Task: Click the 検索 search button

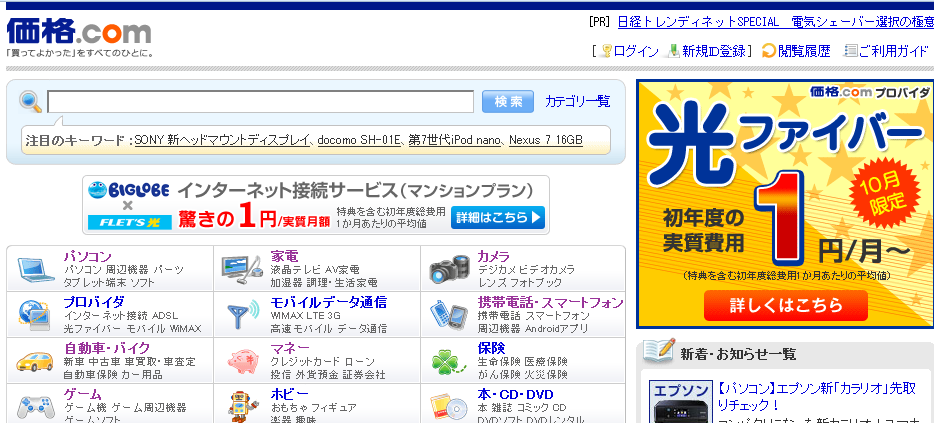Action: [x=508, y=102]
